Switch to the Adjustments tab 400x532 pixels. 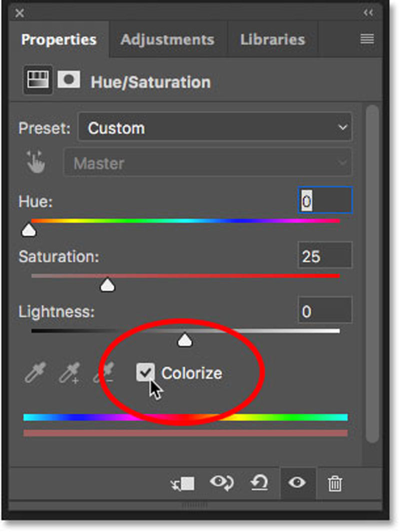point(167,39)
